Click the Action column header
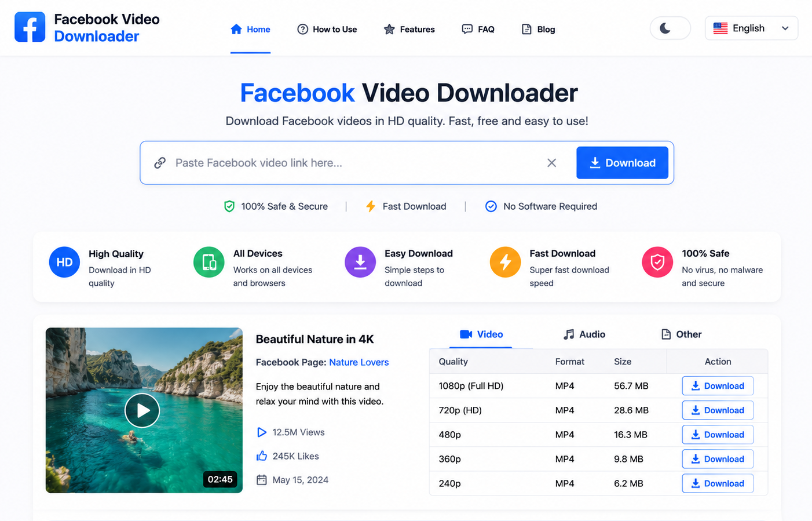The image size is (812, 521). 718,362
